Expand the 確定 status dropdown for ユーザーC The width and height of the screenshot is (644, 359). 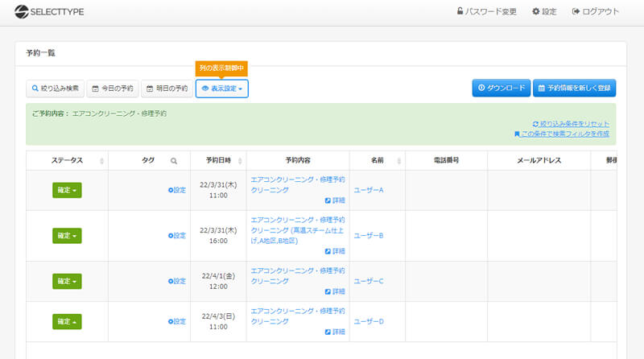67,281
